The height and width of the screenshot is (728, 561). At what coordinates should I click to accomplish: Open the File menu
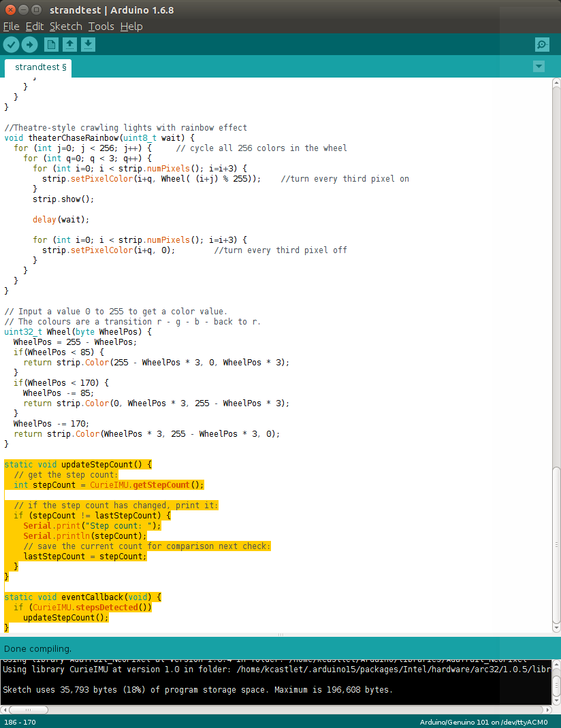click(x=11, y=26)
